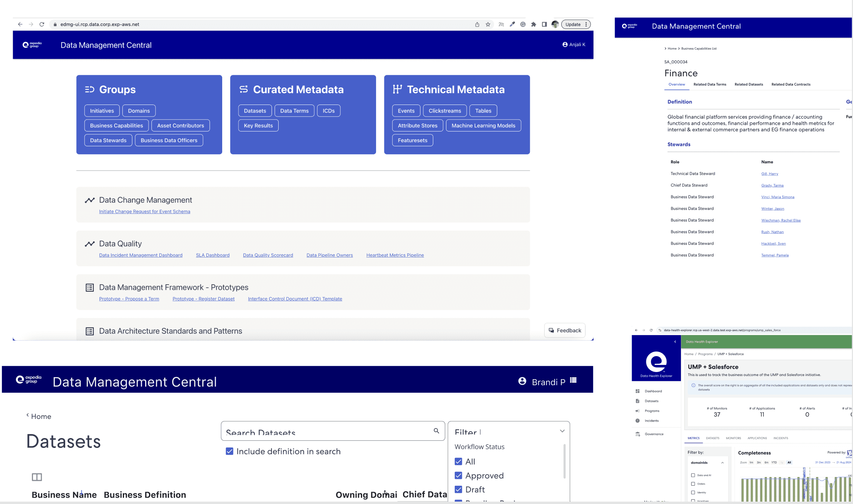
Task: Open the Key Results button
Action: click(x=258, y=126)
